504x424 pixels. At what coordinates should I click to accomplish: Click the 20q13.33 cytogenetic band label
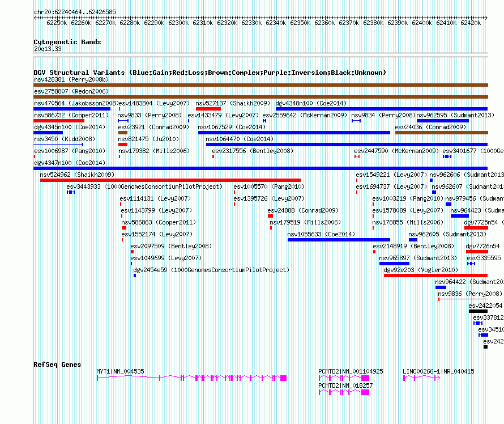coord(48,49)
